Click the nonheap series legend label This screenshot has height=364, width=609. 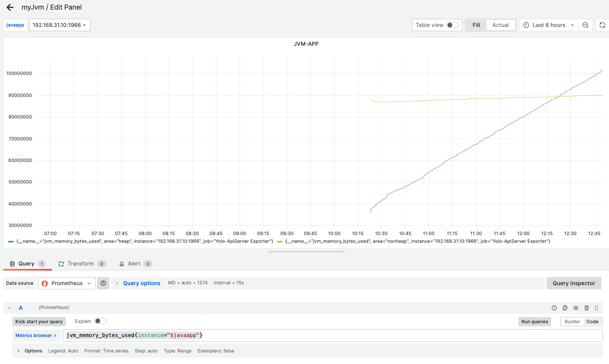pos(418,241)
